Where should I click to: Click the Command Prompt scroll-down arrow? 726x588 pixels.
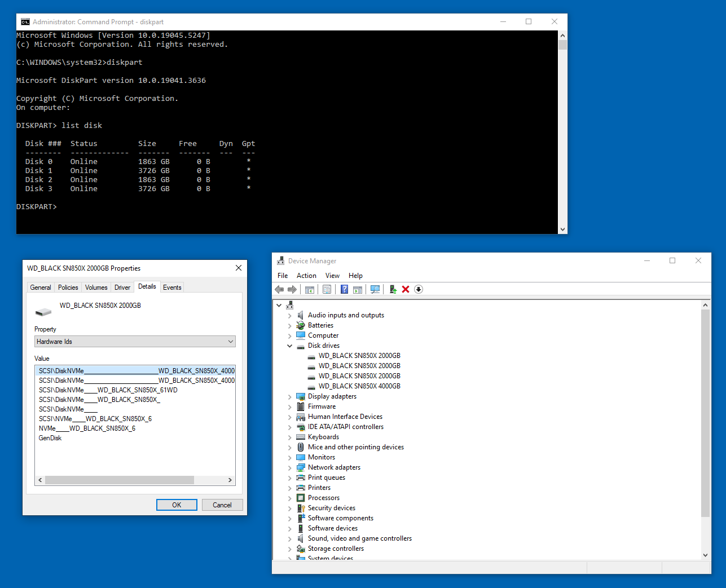click(x=562, y=229)
